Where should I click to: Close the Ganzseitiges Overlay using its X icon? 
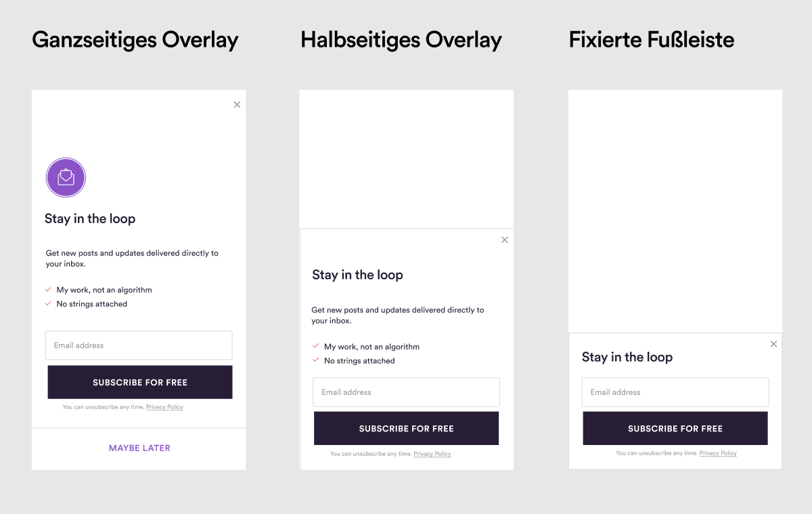coord(237,105)
